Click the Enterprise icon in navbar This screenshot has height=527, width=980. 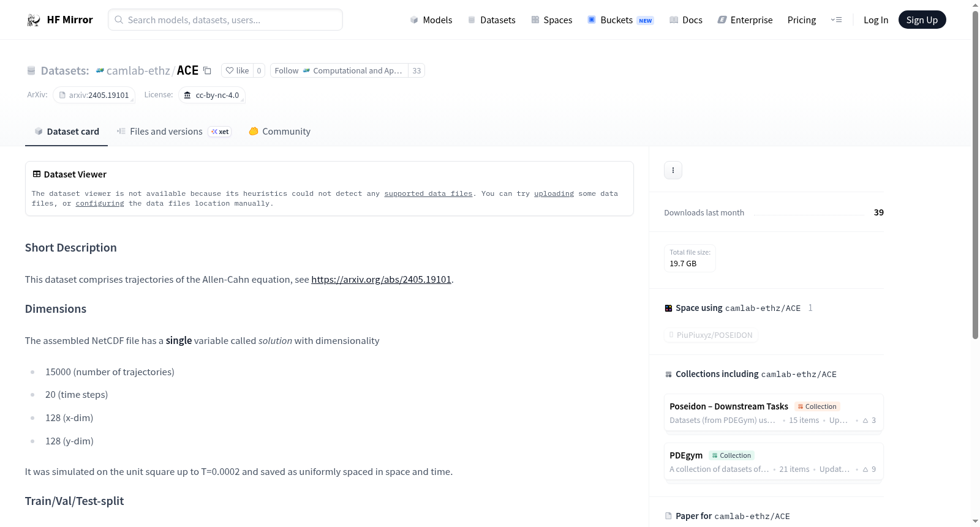(722, 20)
